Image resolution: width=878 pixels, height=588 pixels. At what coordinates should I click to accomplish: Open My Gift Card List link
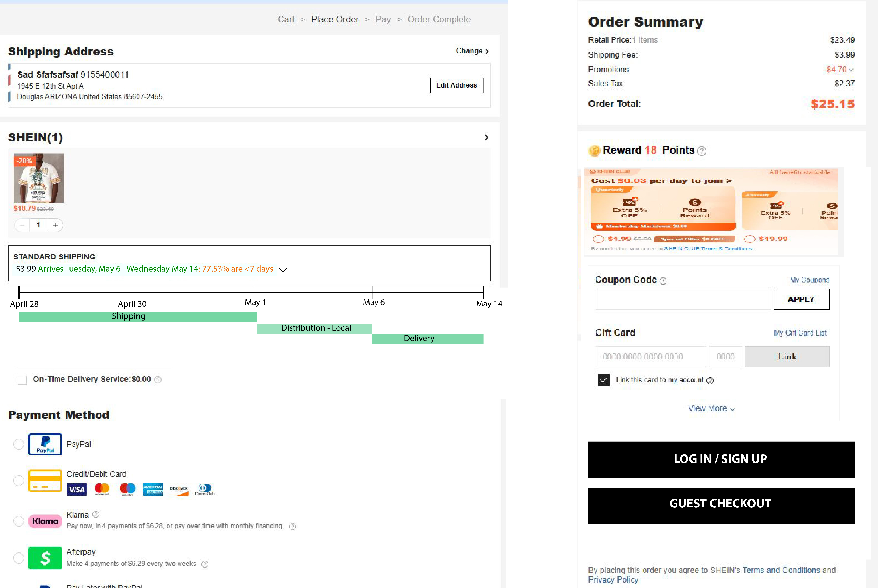click(800, 333)
